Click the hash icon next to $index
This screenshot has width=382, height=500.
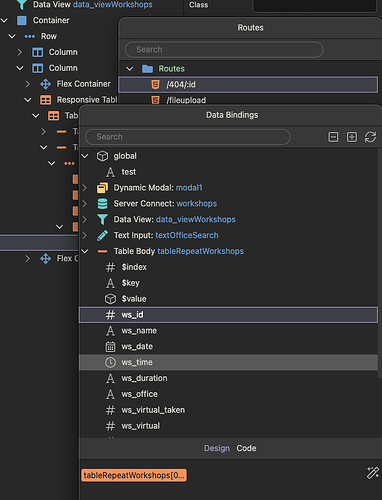110,267
